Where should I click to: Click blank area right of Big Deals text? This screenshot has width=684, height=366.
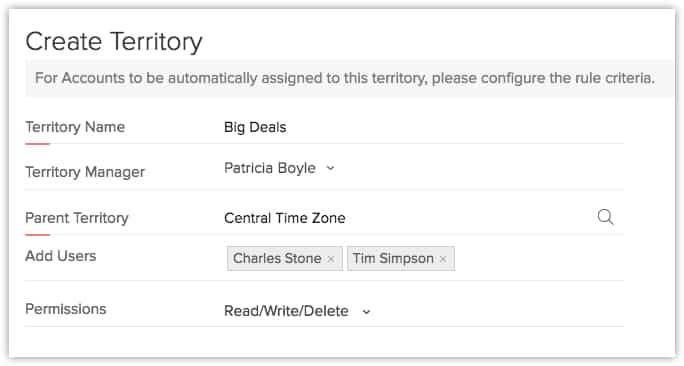pos(454,127)
